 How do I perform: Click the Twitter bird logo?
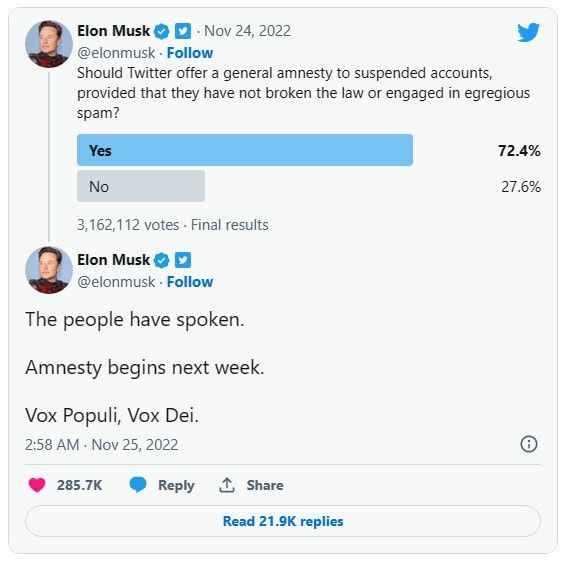(528, 32)
